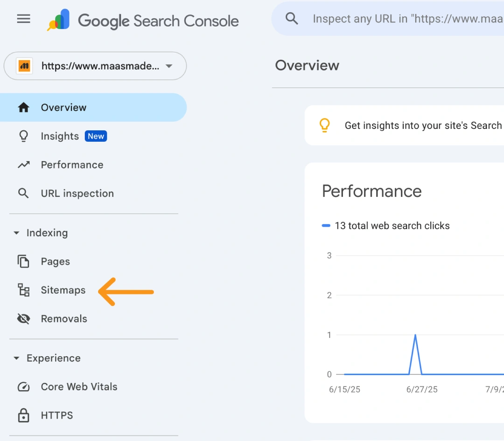Click the Indexing section label

click(x=47, y=233)
